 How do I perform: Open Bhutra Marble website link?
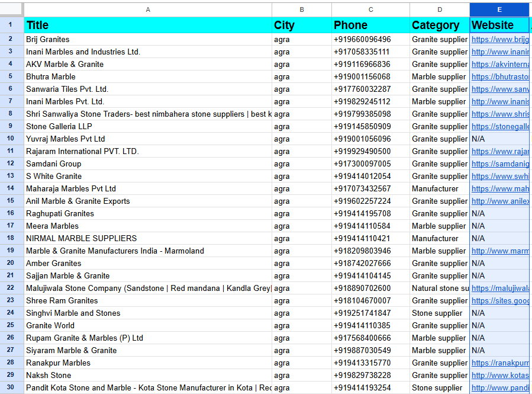(500, 77)
